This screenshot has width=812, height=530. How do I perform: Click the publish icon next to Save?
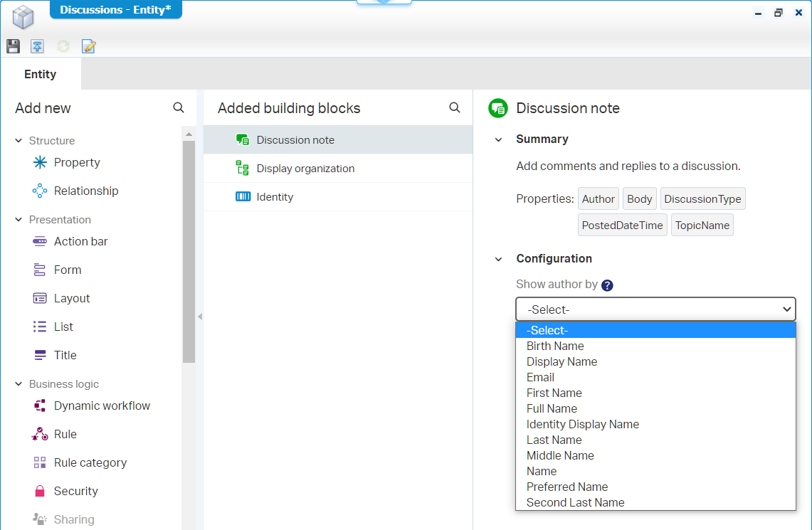37,46
